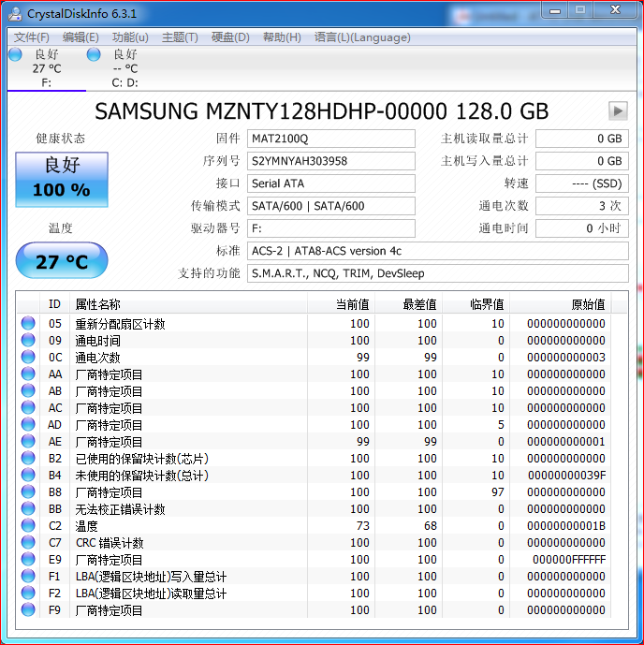Click status orb of attribute C7
This screenshot has height=645, width=644.
point(28,543)
